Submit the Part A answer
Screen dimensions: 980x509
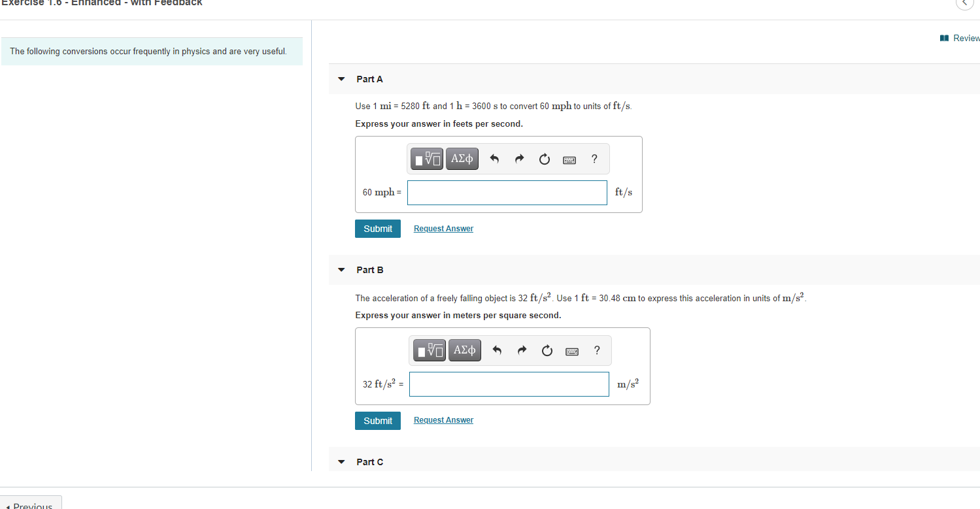[x=377, y=228]
